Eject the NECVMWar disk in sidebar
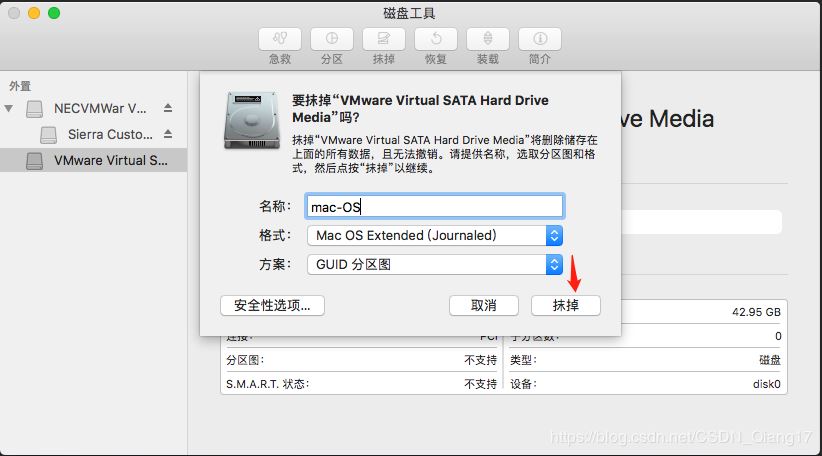822x456 pixels. click(168, 108)
